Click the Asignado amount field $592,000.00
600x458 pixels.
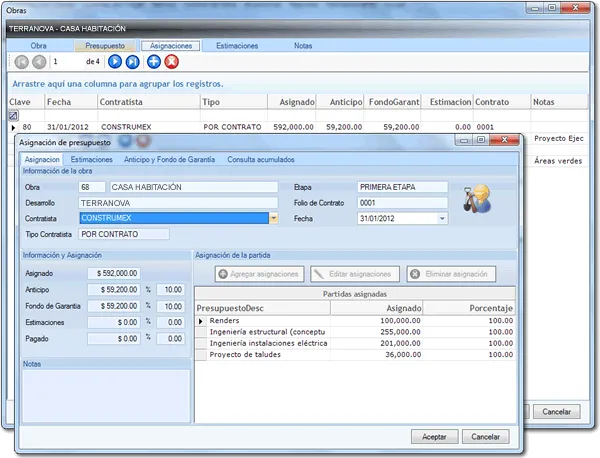click(114, 273)
